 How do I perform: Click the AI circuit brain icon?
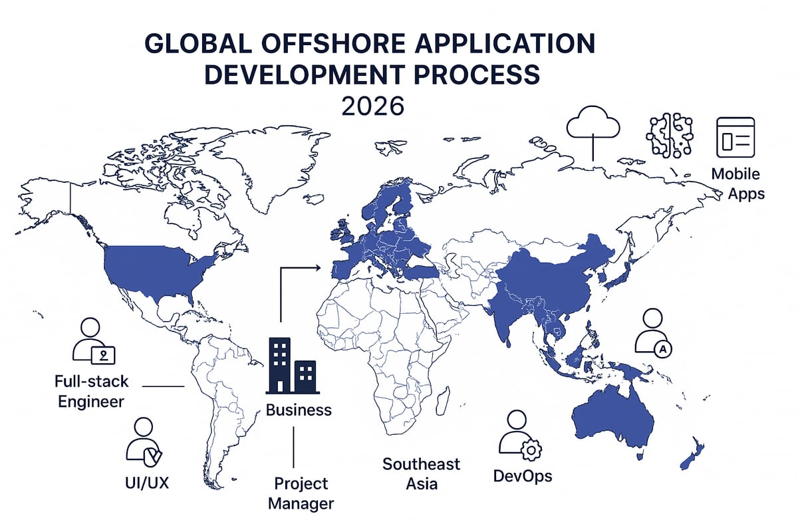[x=670, y=135]
